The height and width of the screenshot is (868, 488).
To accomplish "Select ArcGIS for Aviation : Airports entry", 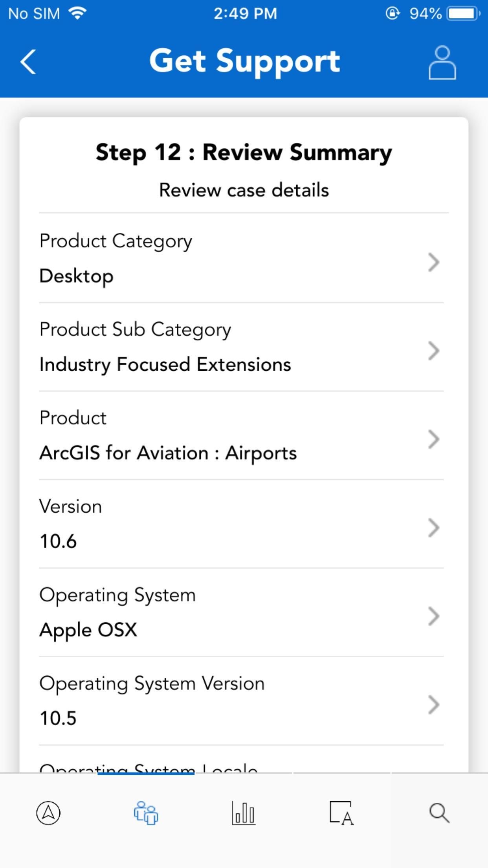I will pyautogui.click(x=168, y=453).
